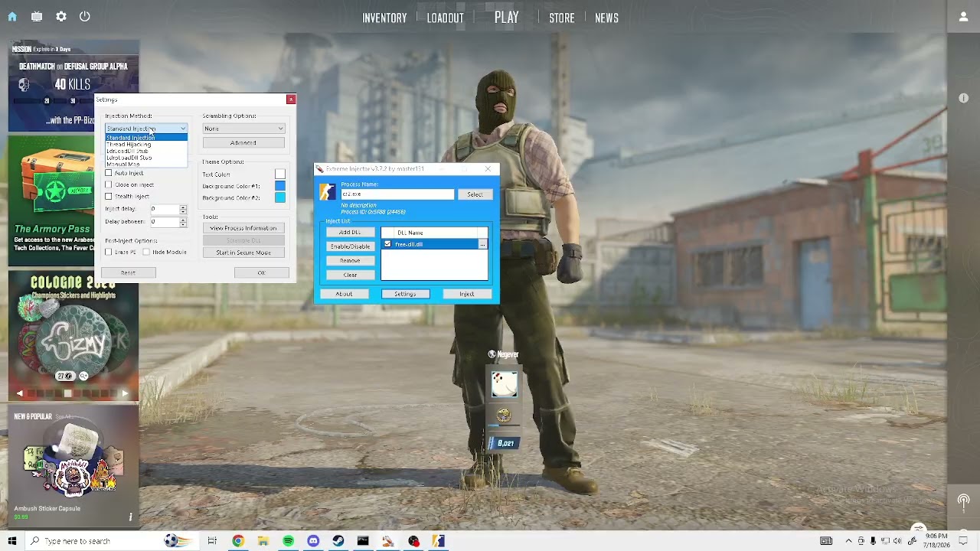The image size is (980, 551).
Task: Click Remove in Extreme Injector
Action: (350, 260)
